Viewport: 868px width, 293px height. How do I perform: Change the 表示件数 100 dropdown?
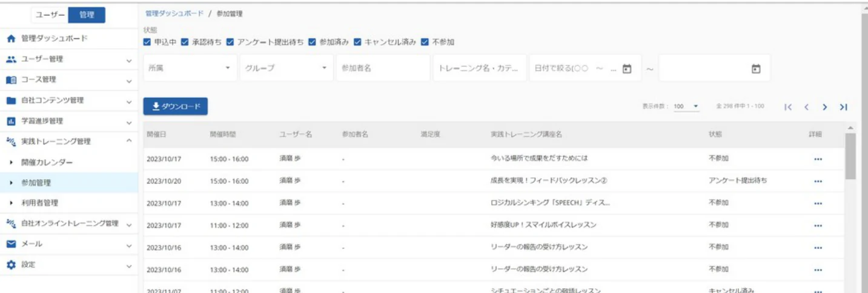tap(686, 107)
